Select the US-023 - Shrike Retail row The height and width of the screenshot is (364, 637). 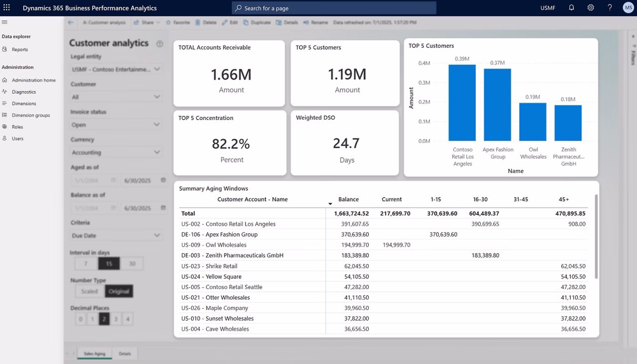383,266
